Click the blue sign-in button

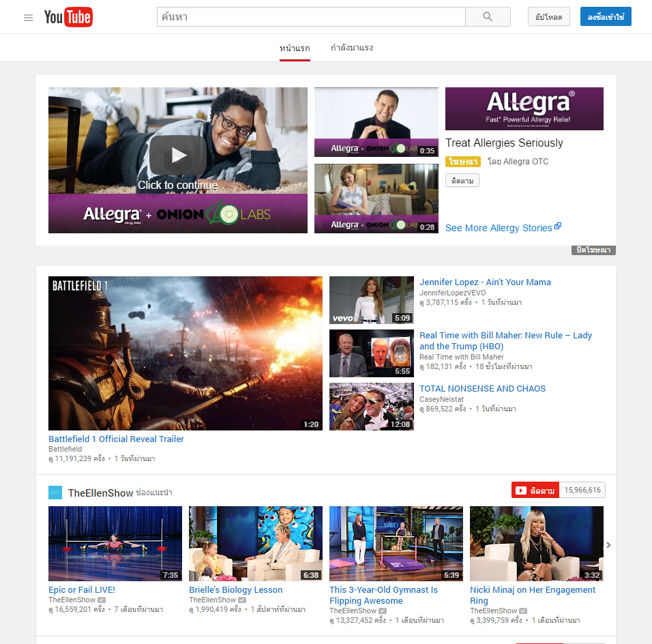coord(606,17)
